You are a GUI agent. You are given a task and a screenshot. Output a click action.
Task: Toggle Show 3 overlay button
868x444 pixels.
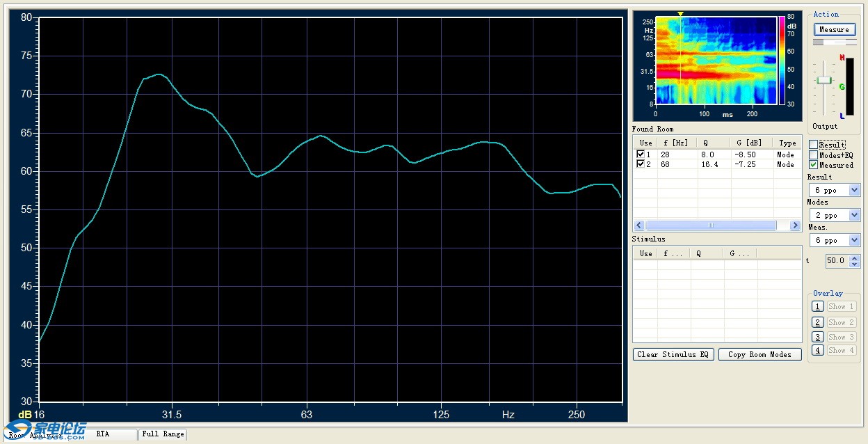click(841, 337)
